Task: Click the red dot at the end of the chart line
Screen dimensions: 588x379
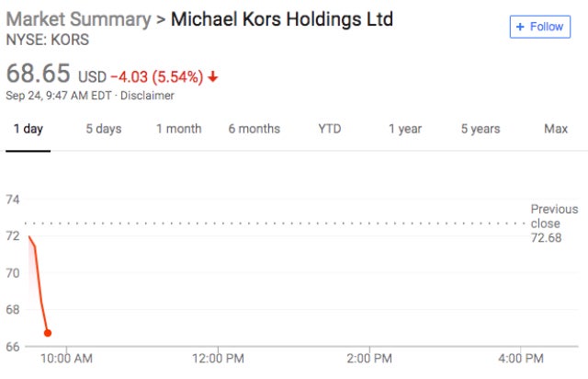Action: 48,333
